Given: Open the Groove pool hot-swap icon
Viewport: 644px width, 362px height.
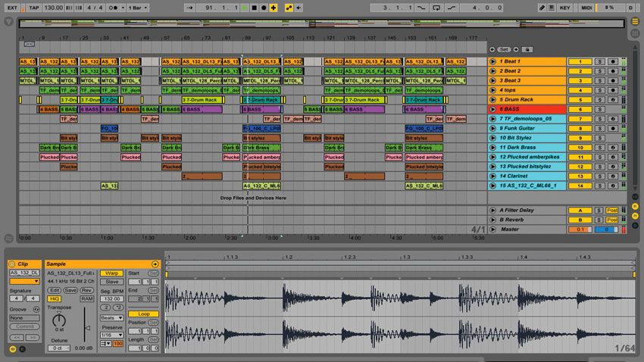Looking at the screenshot, I should (x=36, y=310).
